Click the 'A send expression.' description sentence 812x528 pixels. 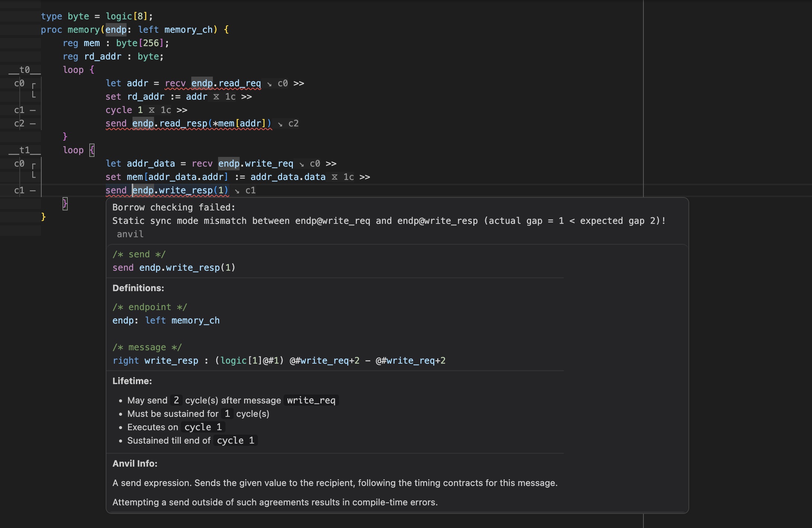click(x=335, y=483)
